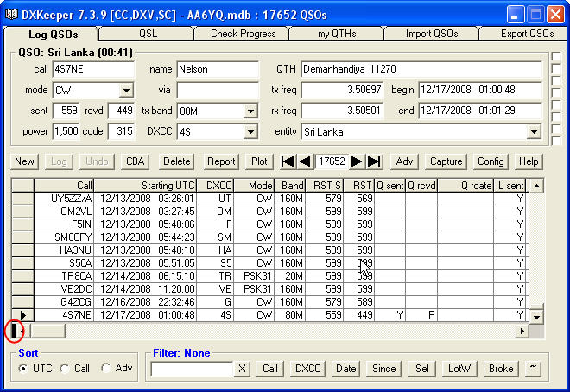Open the Adv panel button

point(404,161)
